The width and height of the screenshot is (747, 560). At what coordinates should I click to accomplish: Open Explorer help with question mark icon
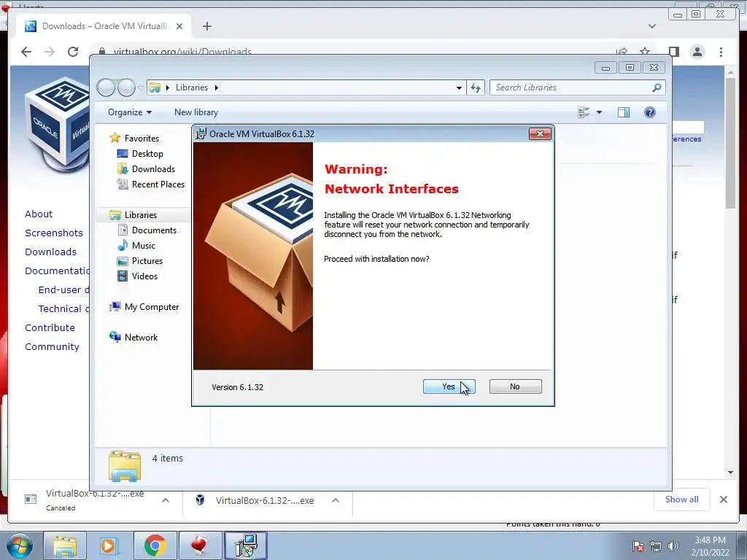(x=650, y=112)
